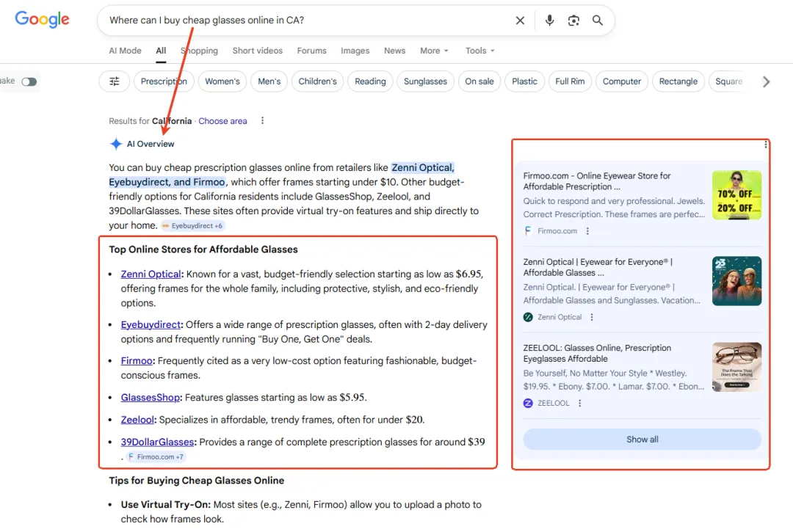The height and width of the screenshot is (532, 793).
Task: Click the Eyebuydirect +6 source chip
Action: point(192,226)
